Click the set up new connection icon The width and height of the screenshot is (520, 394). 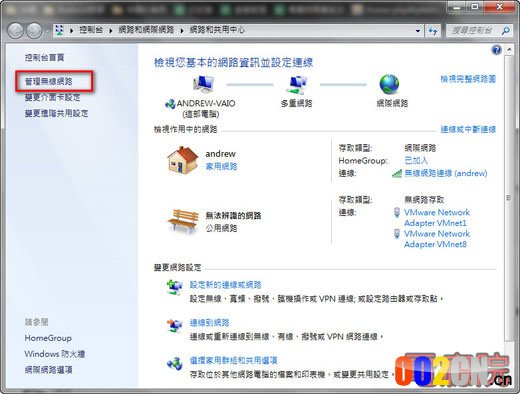click(175, 287)
